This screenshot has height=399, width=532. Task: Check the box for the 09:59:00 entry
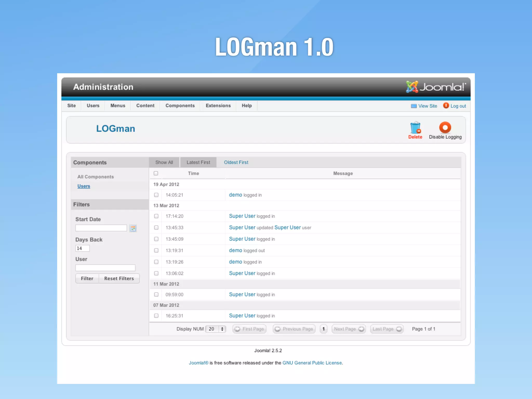tap(156, 295)
